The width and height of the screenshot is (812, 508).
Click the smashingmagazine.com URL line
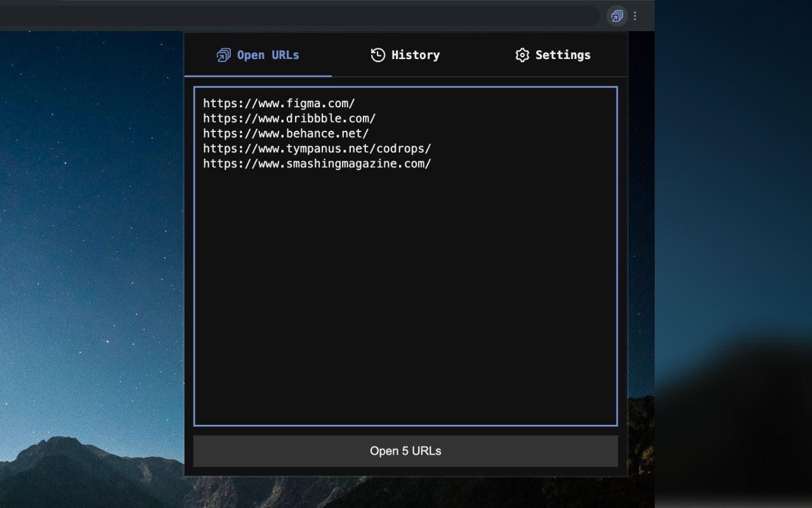(x=317, y=164)
